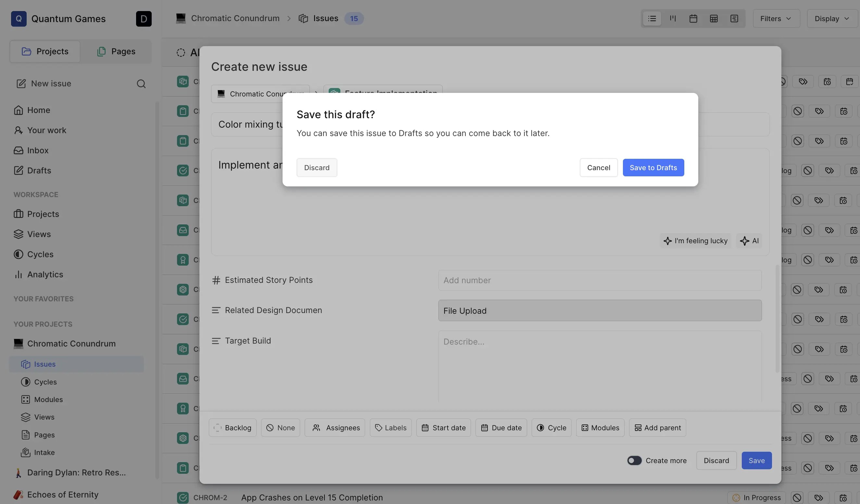Switch to Gantt chart layout icon
The height and width of the screenshot is (504, 860).
point(734,19)
